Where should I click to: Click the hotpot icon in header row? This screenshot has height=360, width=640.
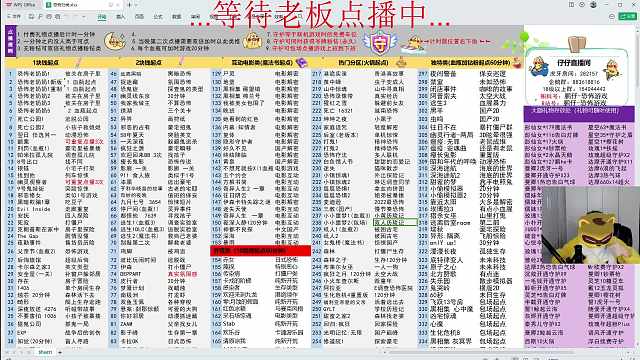(x=402, y=63)
